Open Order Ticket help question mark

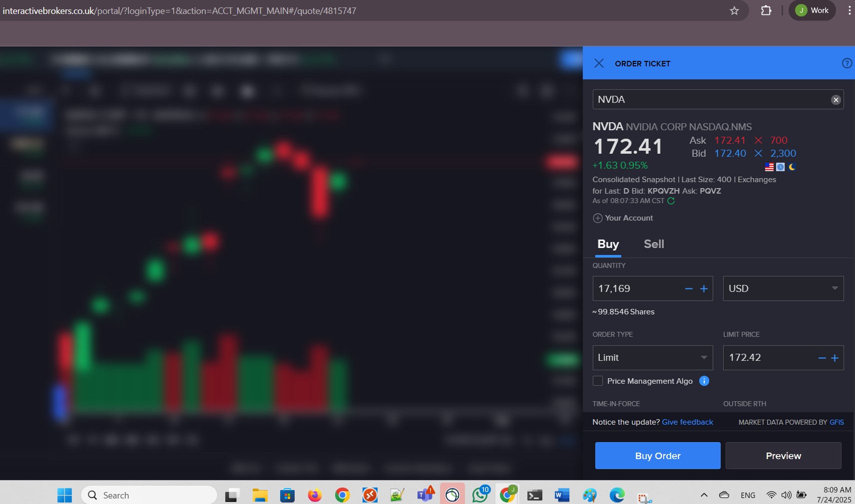tap(847, 63)
